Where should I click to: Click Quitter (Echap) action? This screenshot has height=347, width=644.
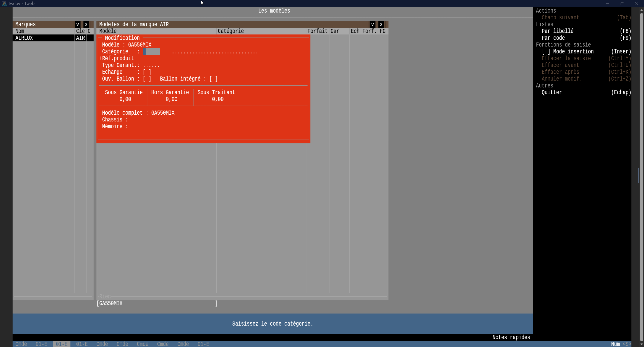point(551,93)
